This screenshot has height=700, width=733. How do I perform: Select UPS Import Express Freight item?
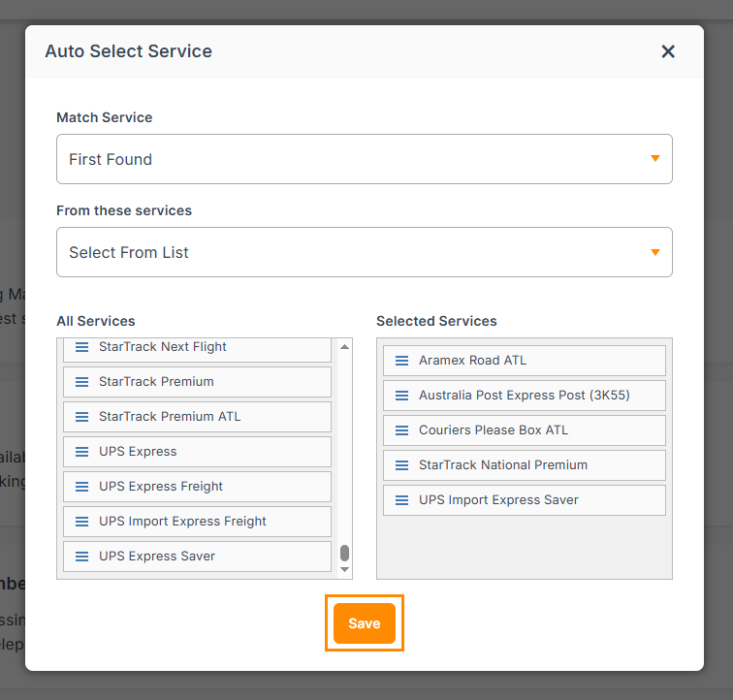pos(182,522)
